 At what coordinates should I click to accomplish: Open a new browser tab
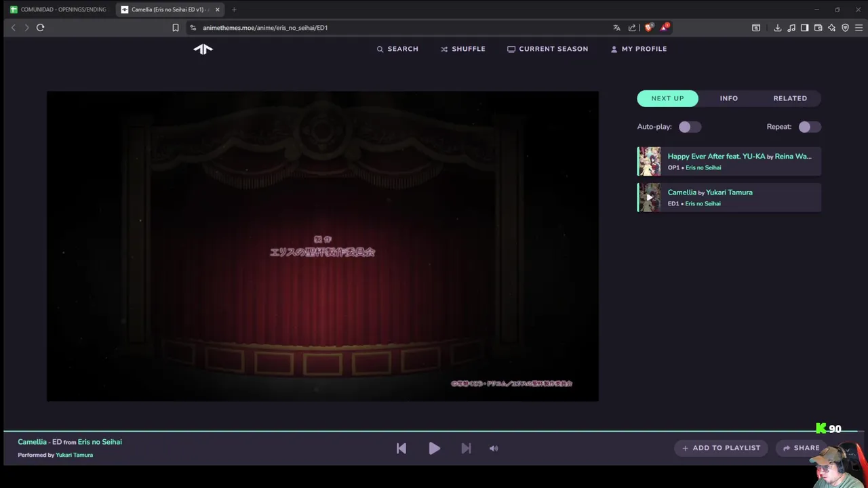[234, 9]
